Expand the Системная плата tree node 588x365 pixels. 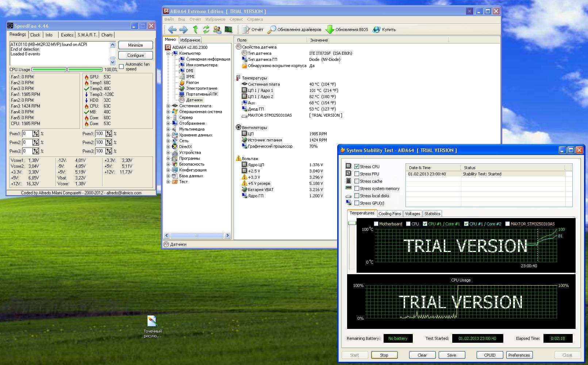168,106
